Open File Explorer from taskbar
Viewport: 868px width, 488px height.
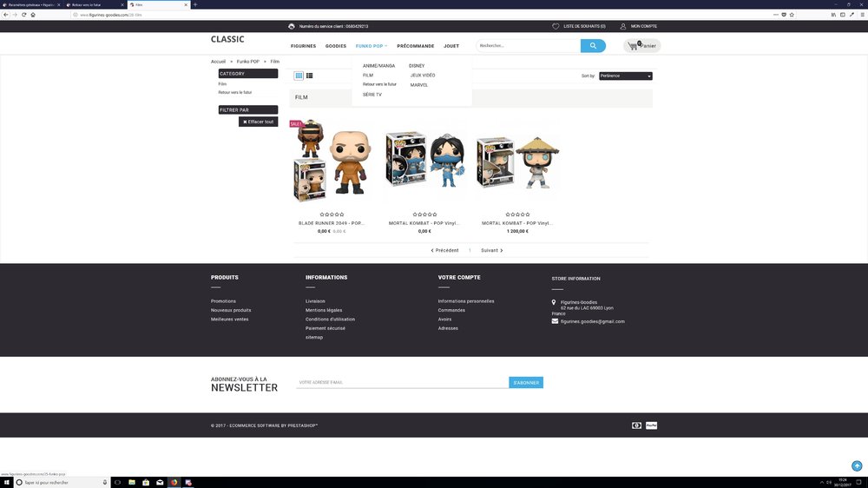coord(132,483)
